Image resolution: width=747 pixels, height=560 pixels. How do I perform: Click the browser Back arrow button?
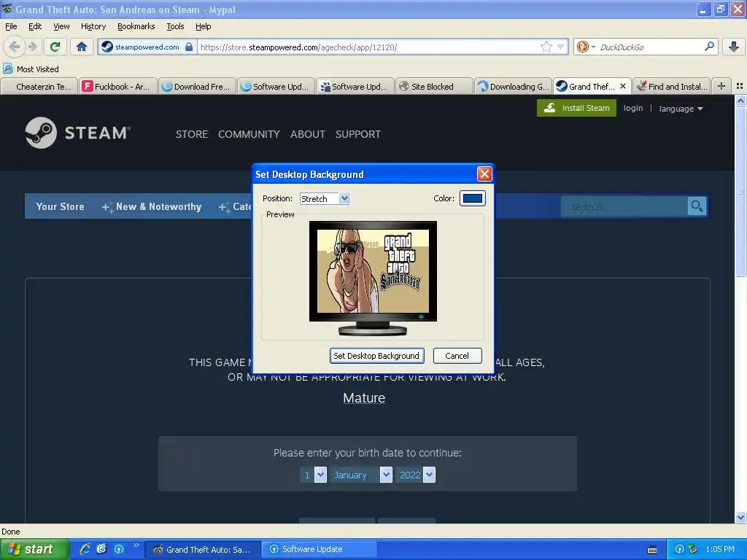pos(15,47)
